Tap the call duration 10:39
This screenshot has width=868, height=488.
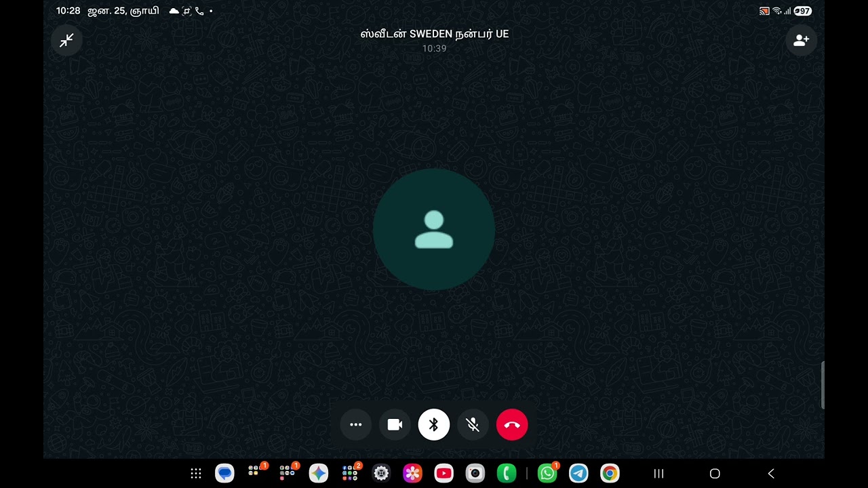point(434,49)
